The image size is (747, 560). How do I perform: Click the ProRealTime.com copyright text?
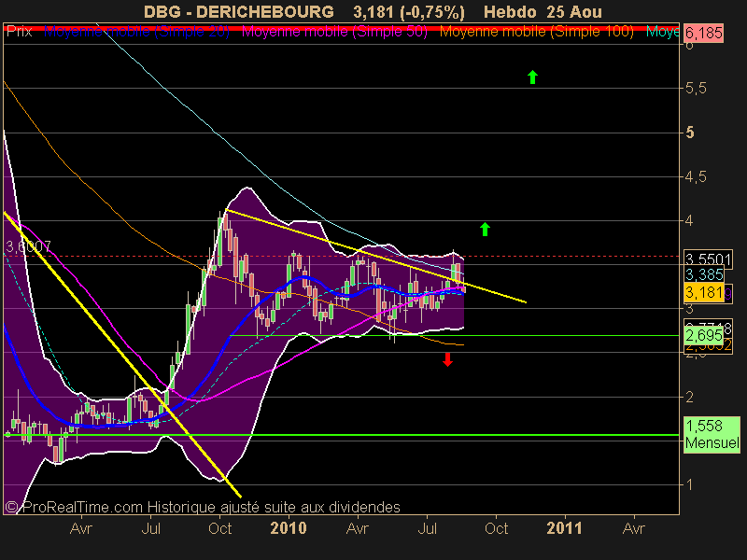[x=203, y=507]
